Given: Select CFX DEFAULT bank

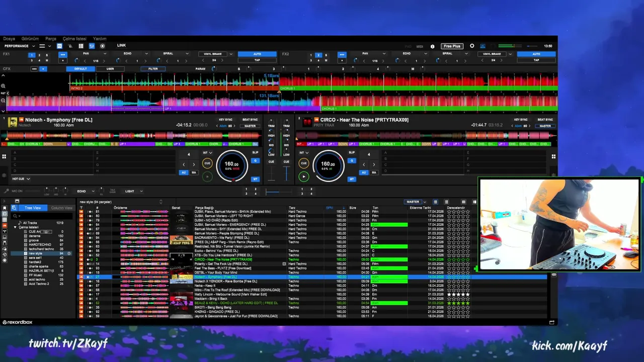Looking at the screenshot, I should tap(80, 69).
